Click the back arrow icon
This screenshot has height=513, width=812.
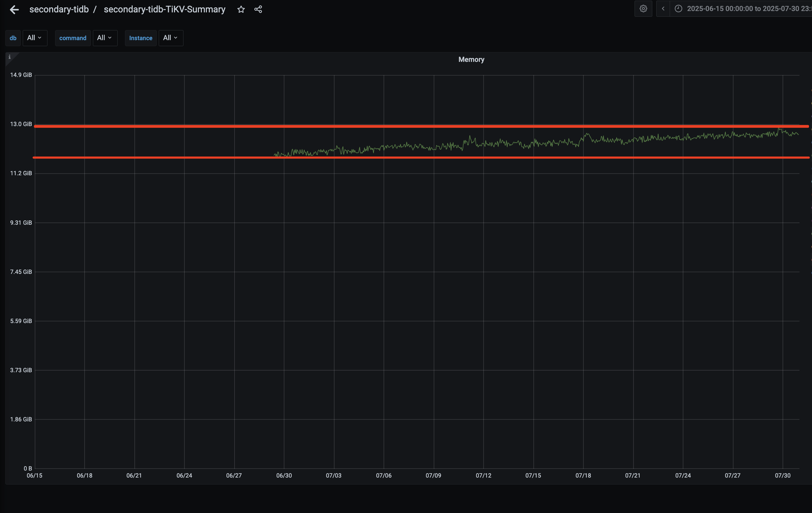14,9
